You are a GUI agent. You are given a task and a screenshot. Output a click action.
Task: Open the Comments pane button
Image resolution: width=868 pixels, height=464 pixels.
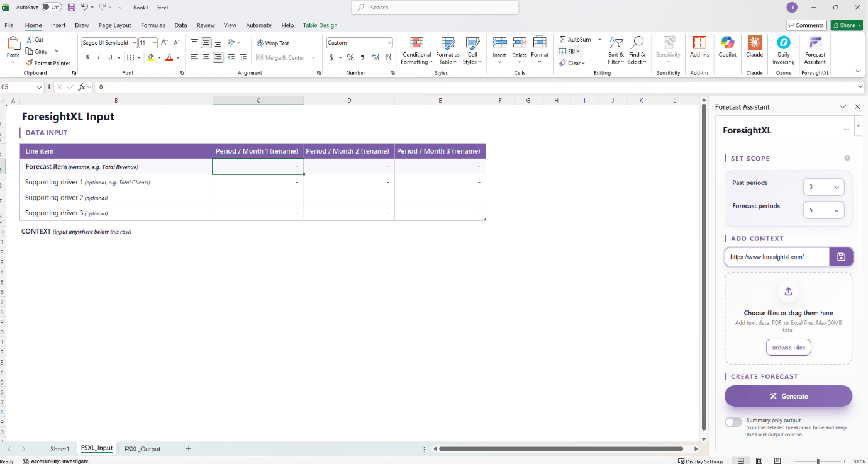tap(806, 25)
